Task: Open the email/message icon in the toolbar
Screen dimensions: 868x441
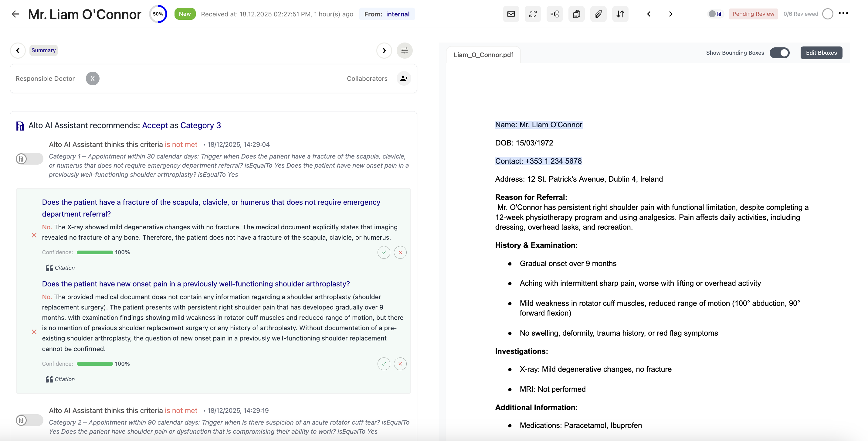Action: [x=511, y=14]
